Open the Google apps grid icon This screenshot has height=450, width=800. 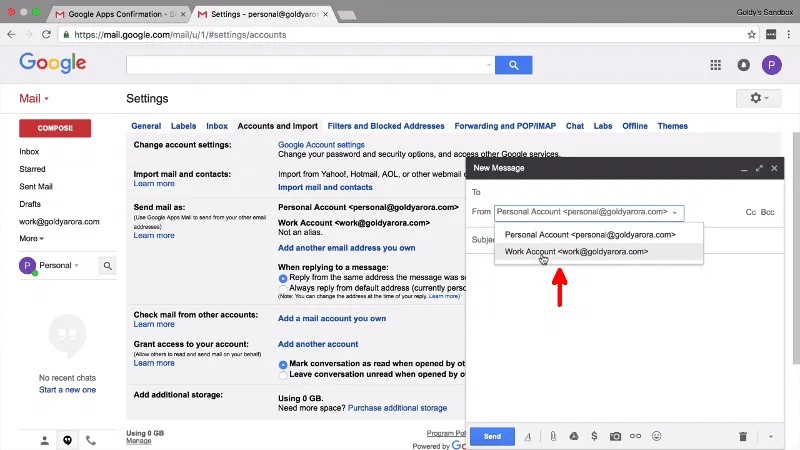tap(716, 65)
